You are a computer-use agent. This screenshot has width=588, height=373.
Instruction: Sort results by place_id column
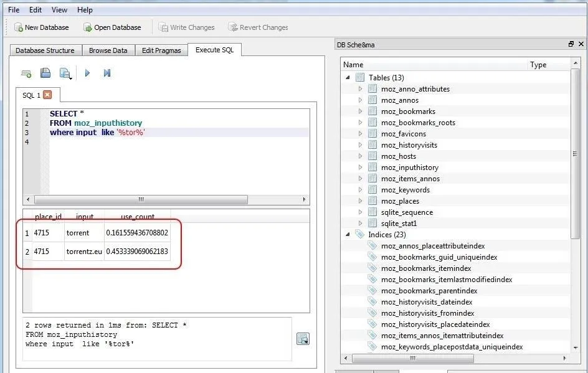click(48, 217)
